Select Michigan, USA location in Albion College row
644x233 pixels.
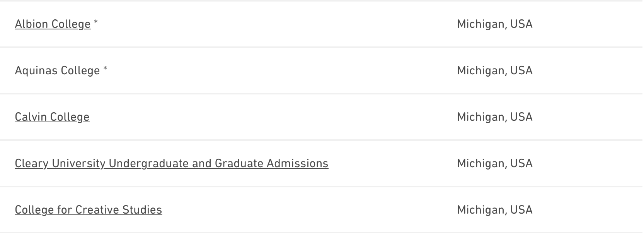click(x=494, y=24)
